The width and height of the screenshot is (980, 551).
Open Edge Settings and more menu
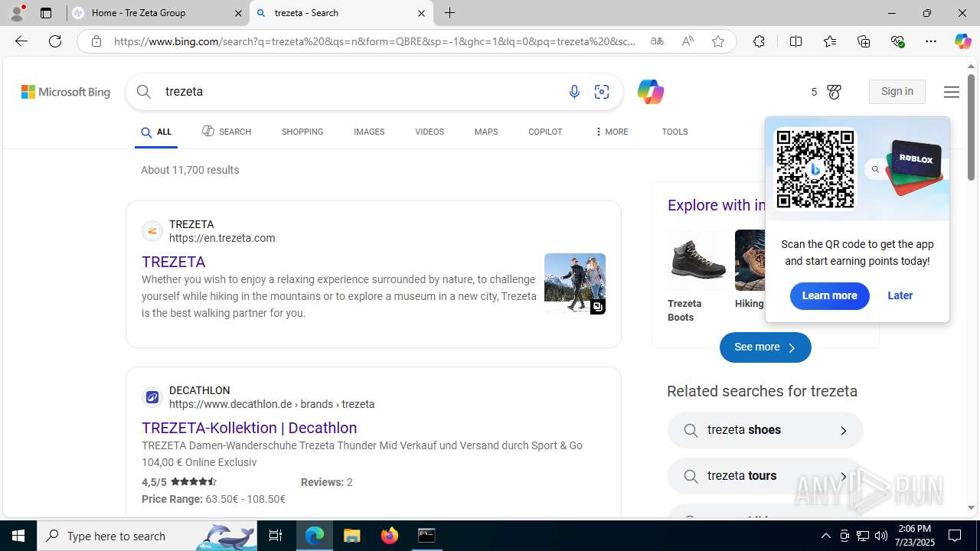point(931,41)
